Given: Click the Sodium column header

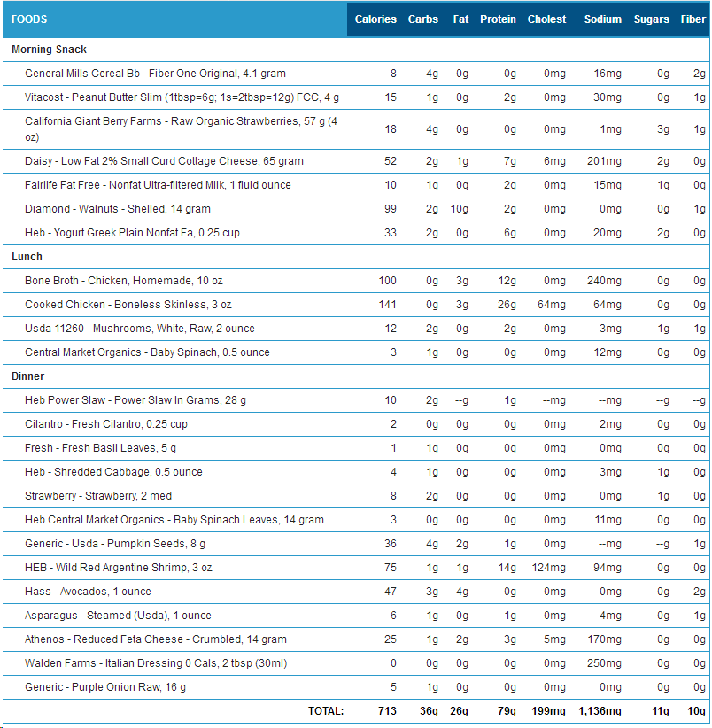Looking at the screenshot, I should [x=602, y=19].
